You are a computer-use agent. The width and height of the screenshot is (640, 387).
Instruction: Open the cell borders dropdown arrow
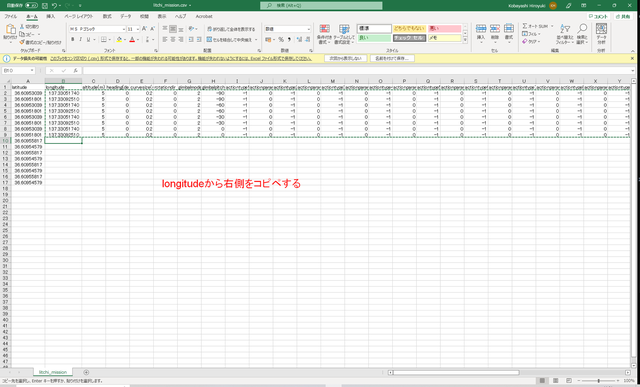point(109,40)
